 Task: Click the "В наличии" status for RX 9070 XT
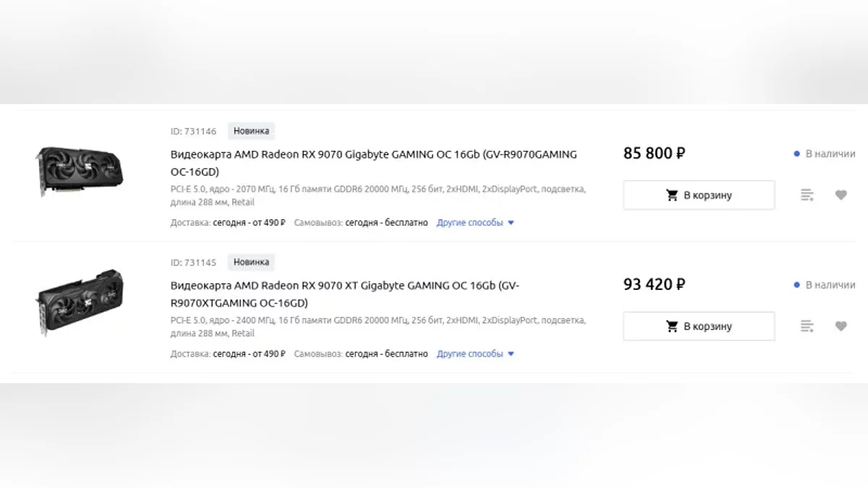(x=830, y=285)
